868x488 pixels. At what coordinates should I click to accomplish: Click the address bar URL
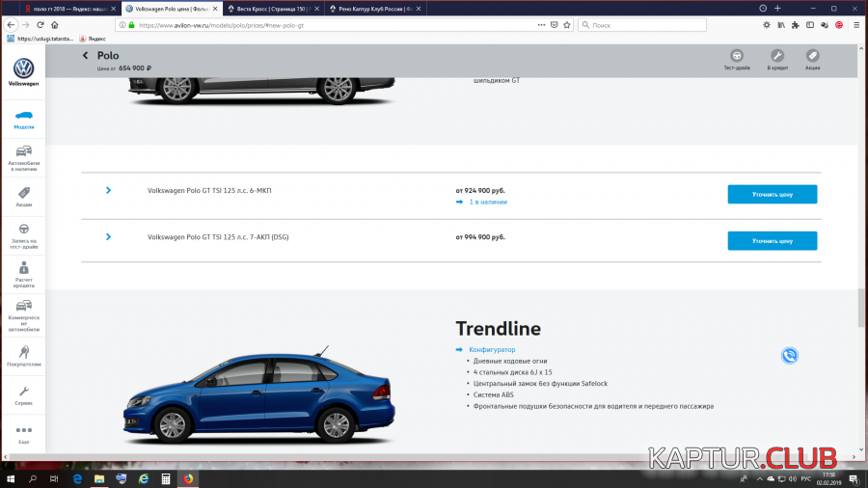coord(222,25)
